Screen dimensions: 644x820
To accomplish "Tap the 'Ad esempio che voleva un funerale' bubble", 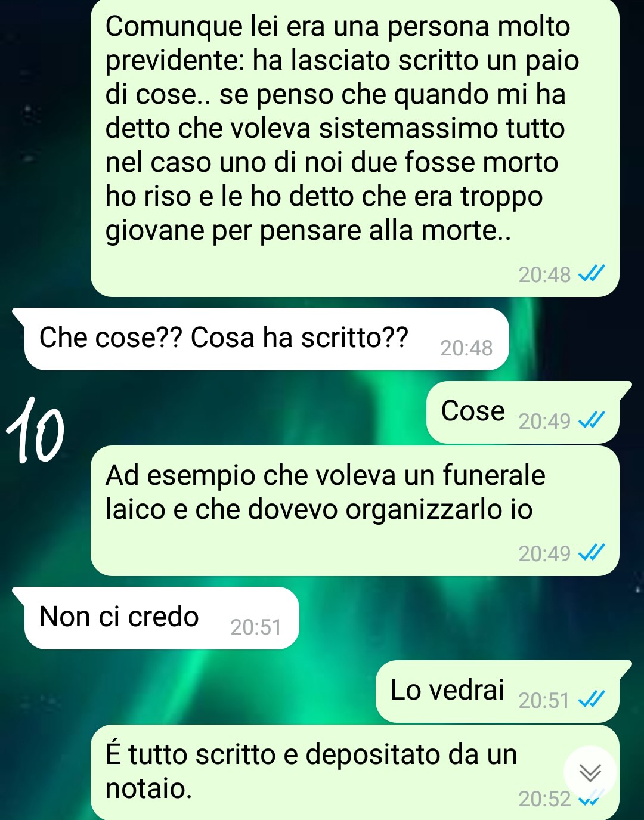I will 355,510.
